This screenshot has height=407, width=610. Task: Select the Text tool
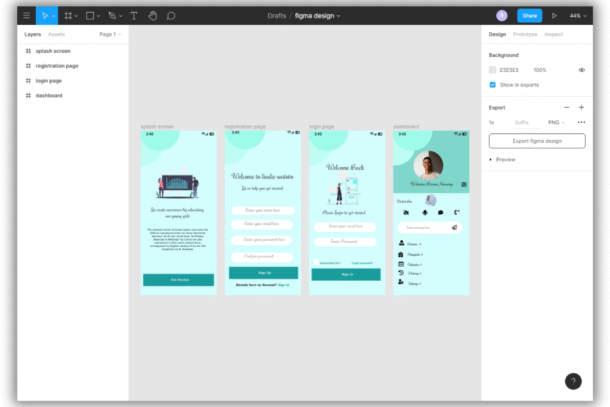pyautogui.click(x=134, y=16)
